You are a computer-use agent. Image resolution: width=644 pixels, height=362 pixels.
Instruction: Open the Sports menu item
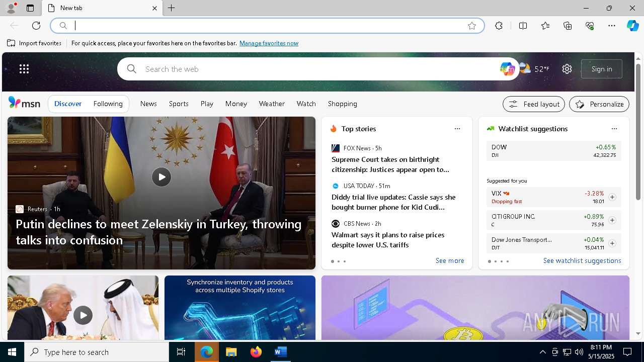pyautogui.click(x=179, y=104)
